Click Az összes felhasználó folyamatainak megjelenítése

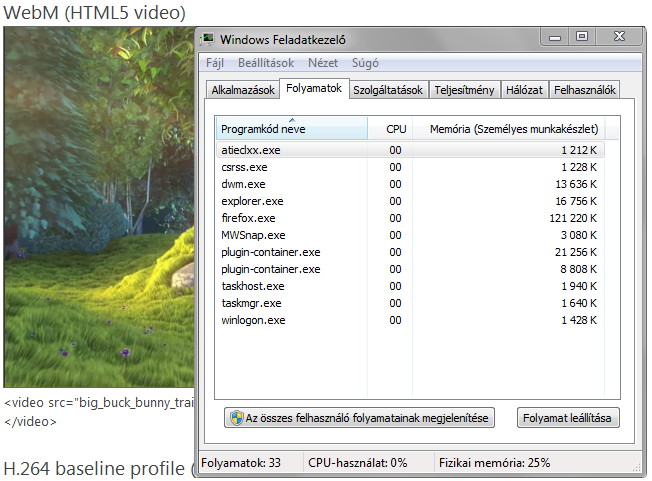359,418
